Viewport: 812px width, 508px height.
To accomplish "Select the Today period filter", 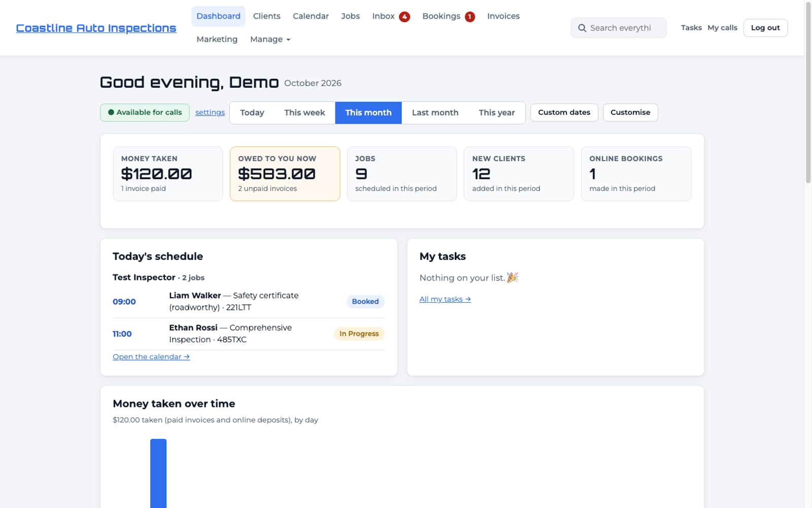I will pyautogui.click(x=252, y=113).
